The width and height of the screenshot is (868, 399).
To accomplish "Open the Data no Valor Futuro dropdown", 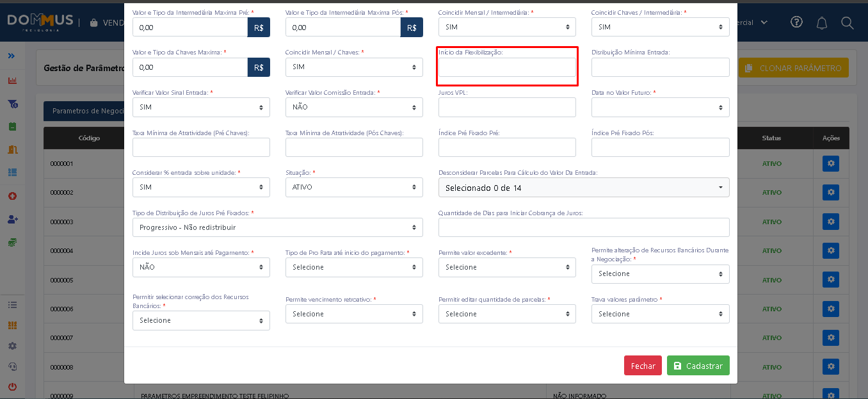I will tap(660, 107).
